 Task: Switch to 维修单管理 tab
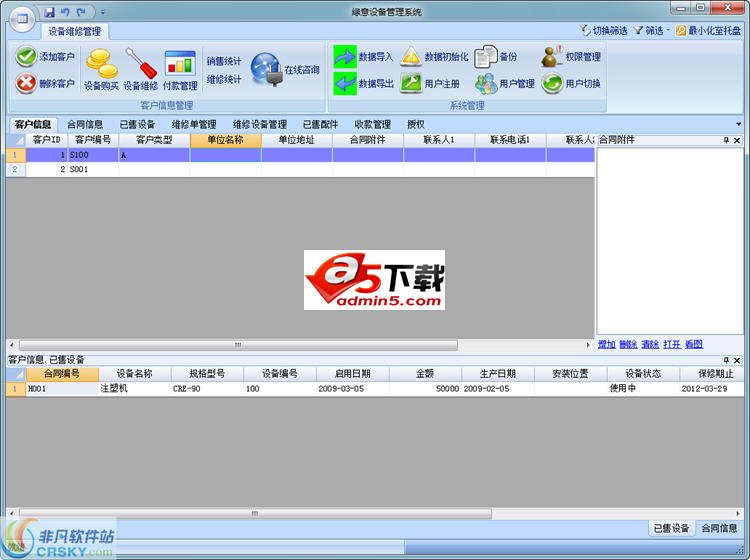pos(194,124)
